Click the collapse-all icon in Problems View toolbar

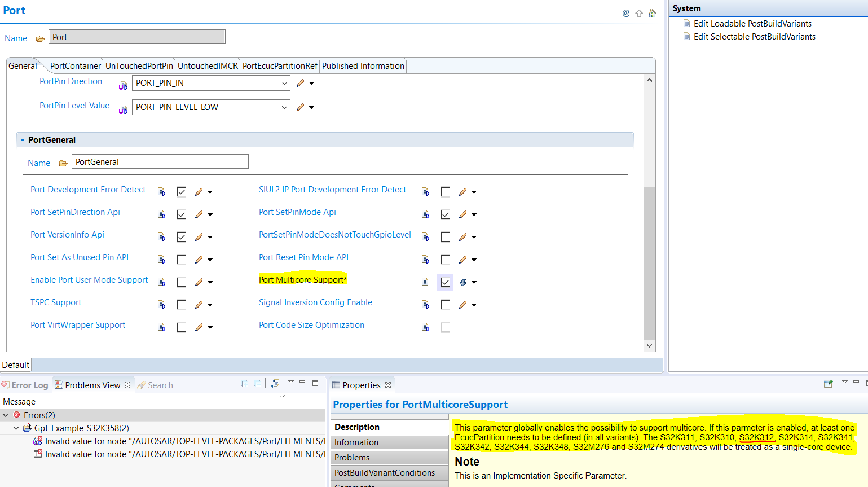coord(258,383)
